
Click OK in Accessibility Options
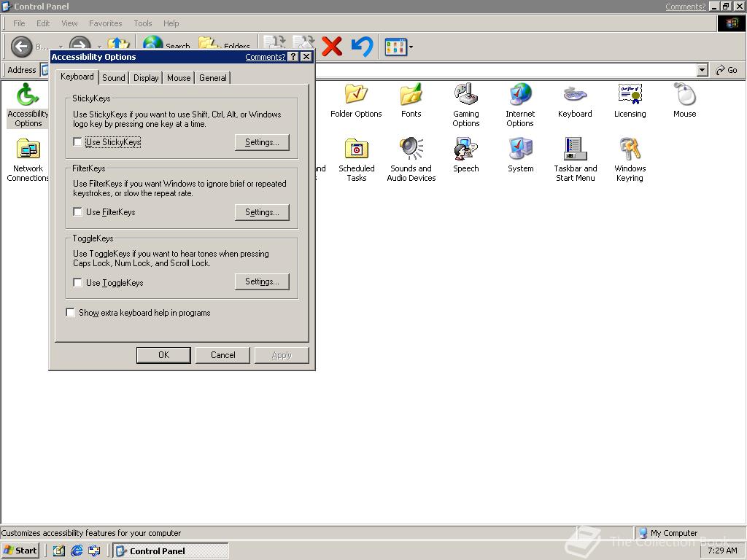click(163, 355)
